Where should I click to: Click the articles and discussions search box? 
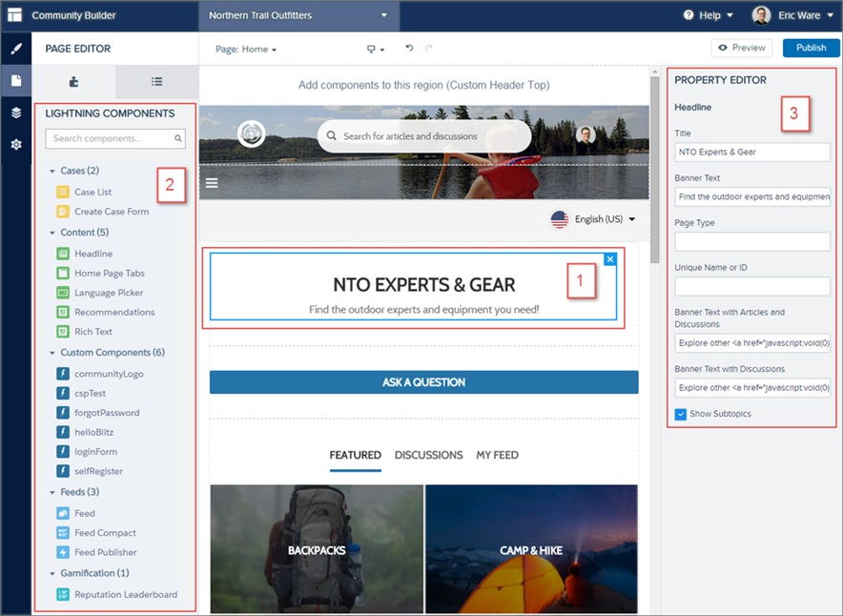424,136
